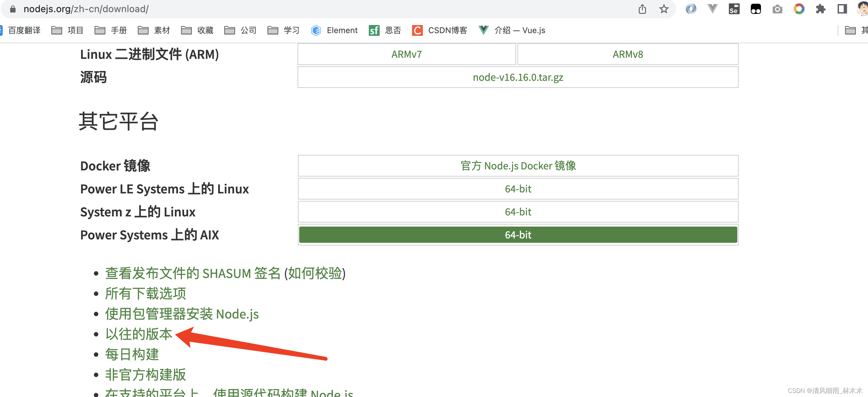Click the Selenium IDE extension icon
Viewport: 868px width, 397px height.
coord(734,9)
